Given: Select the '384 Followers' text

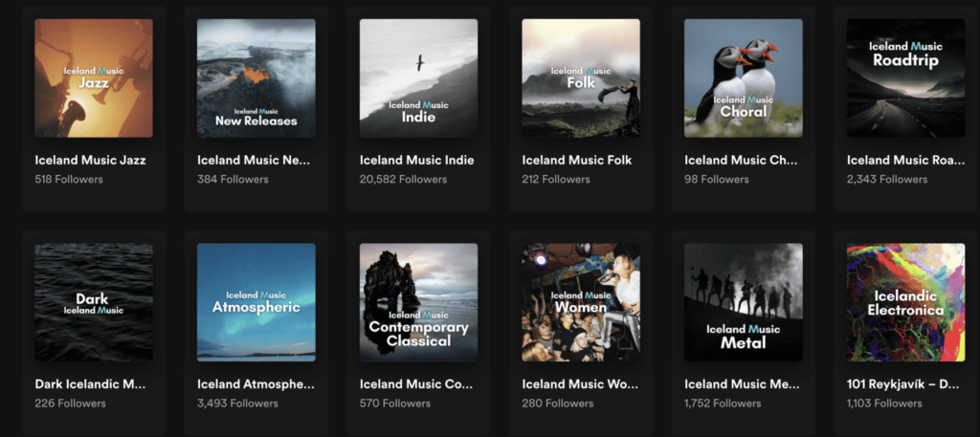Looking at the screenshot, I should click(x=233, y=180).
